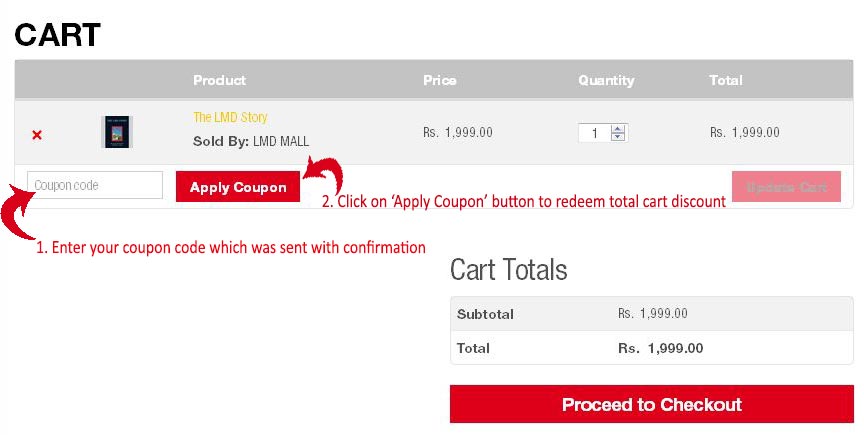Viewport: 864px width, 435px height.
Task: Decrease quantity with the down arrow
Action: click(618, 137)
